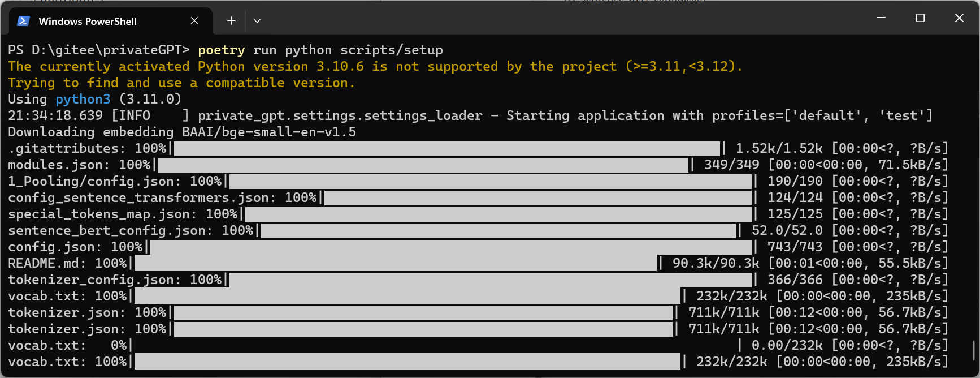Expand the new tab profile dropdown chevron
Image resolution: width=980 pixels, height=378 pixels.
pyautogui.click(x=257, y=21)
